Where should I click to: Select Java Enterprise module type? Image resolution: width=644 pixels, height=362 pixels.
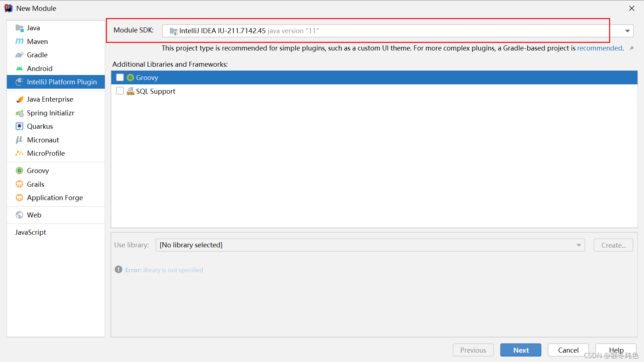click(x=56, y=100)
